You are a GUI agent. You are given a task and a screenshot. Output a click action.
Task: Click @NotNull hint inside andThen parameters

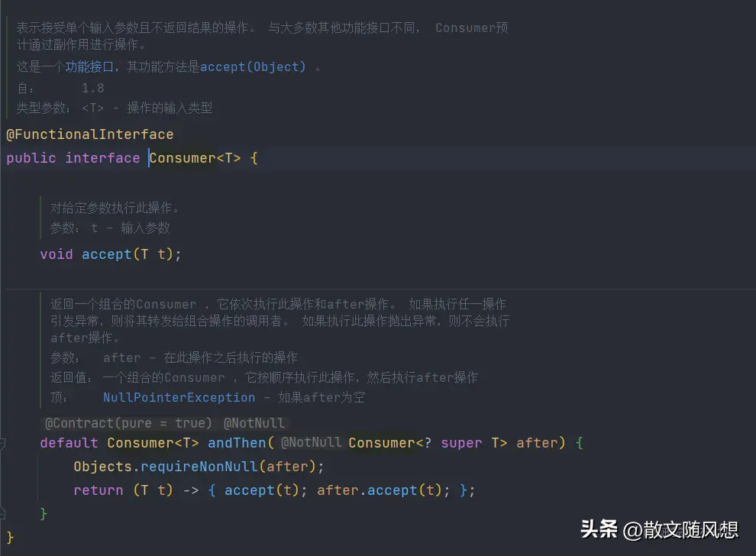tap(312, 443)
